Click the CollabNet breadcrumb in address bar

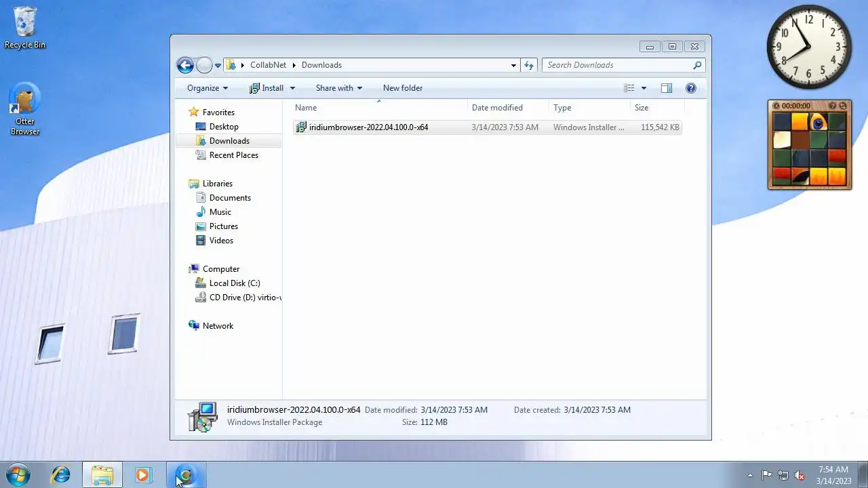coord(268,65)
